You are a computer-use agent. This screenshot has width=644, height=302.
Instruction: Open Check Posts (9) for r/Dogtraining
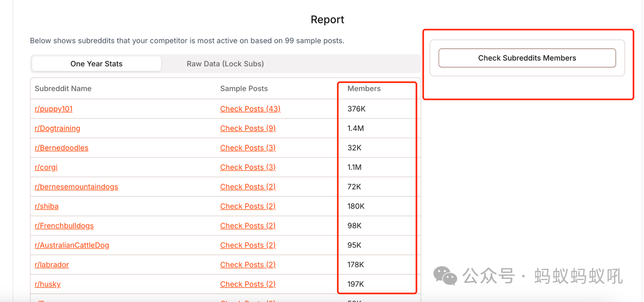(x=248, y=129)
